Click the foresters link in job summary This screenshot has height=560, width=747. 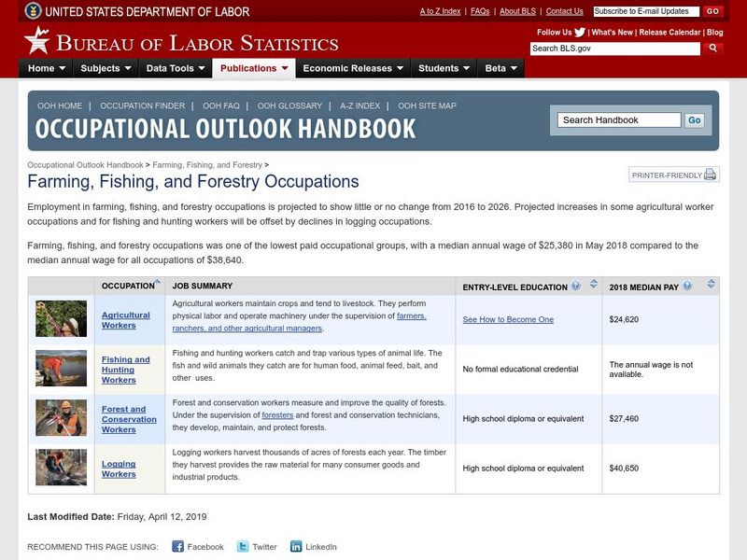click(x=277, y=414)
